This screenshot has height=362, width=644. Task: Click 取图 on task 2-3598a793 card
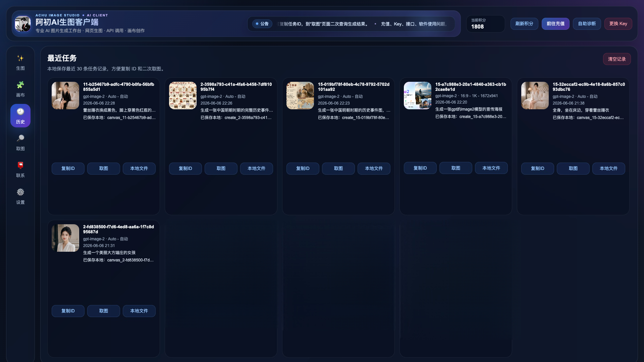pyautogui.click(x=221, y=169)
